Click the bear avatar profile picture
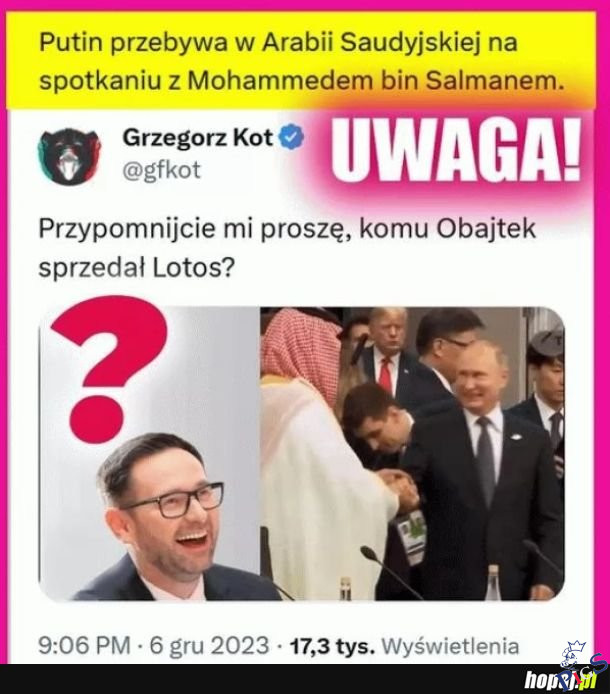 pyautogui.click(x=69, y=156)
